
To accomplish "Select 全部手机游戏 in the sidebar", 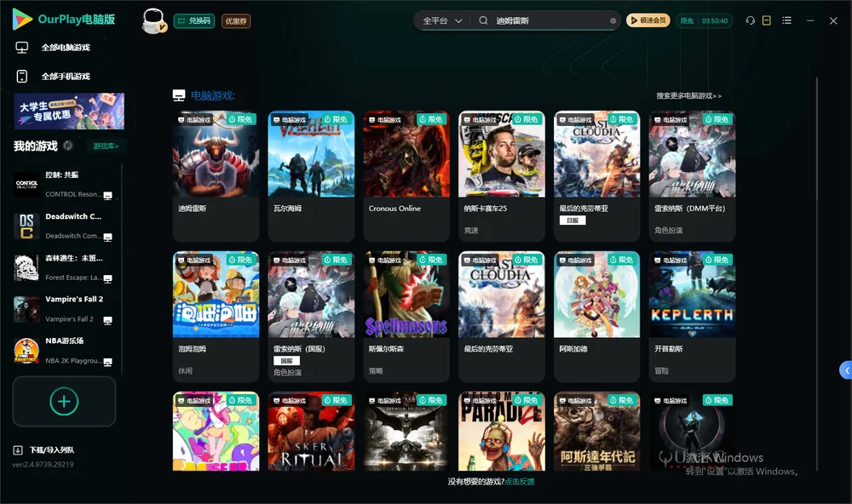I will pos(53,77).
